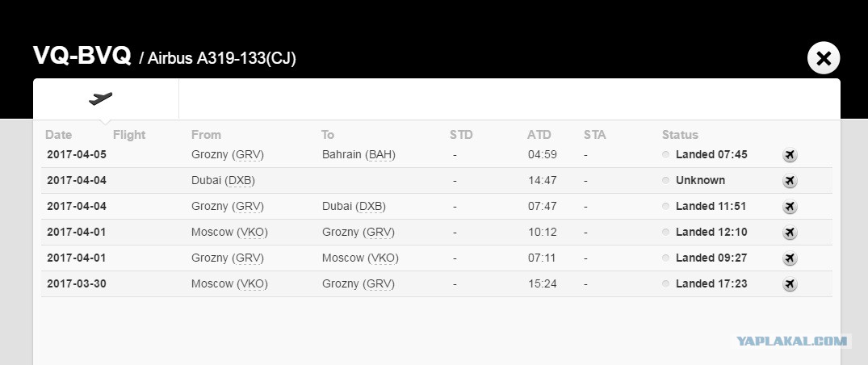Click status dot beside Landed 17:23
The height and width of the screenshot is (365, 868).
666,284
